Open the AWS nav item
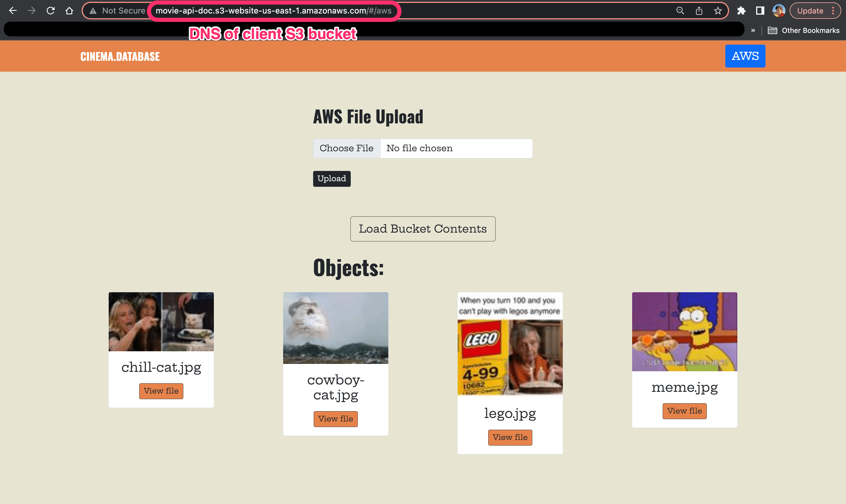846x504 pixels. 745,56
